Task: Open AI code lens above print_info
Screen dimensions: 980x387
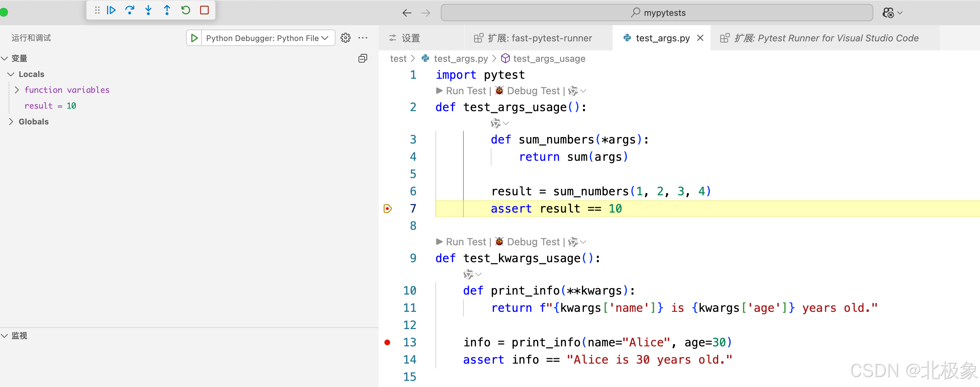Action: (x=472, y=275)
